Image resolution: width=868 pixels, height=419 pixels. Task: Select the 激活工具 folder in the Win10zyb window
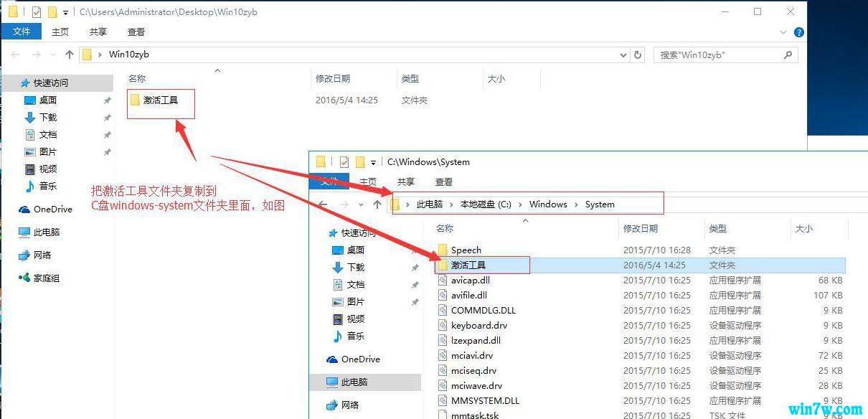pyautogui.click(x=160, y=100)
